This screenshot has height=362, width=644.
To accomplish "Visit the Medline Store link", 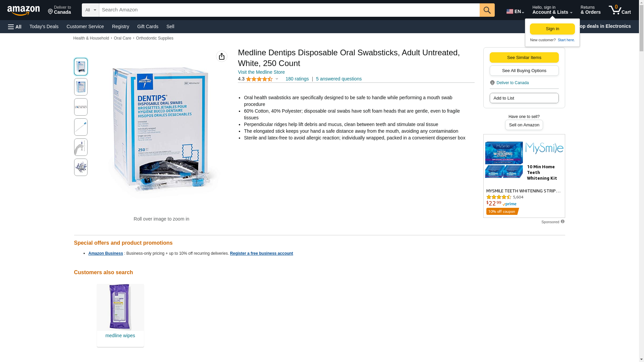I will [261, 72].
